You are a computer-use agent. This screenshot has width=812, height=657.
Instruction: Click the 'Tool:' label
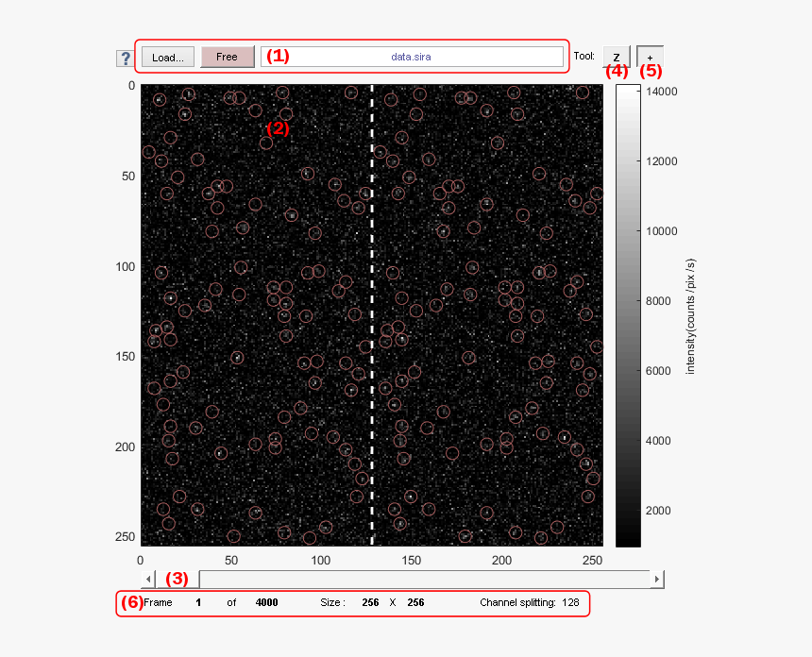[584, 56]
